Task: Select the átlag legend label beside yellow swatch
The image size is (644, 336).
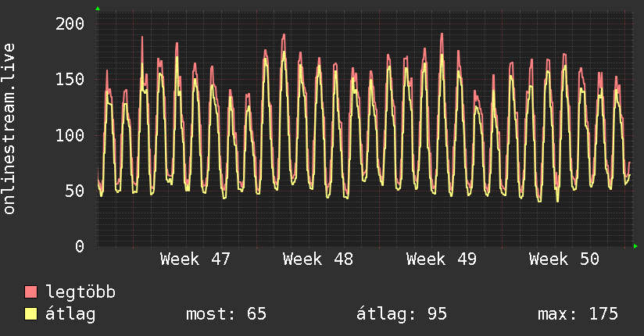Action: 70,314
